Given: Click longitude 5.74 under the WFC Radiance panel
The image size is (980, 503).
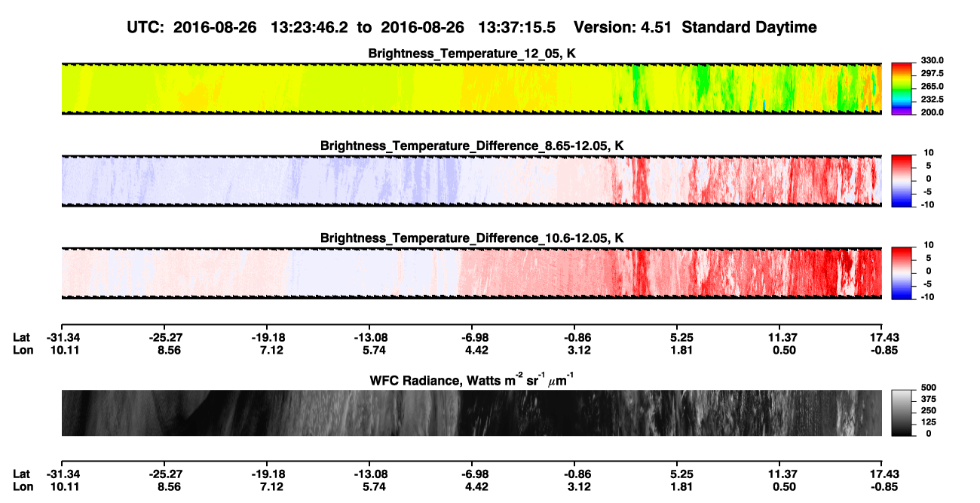Looking at the screenshot, I should point(374,486).
